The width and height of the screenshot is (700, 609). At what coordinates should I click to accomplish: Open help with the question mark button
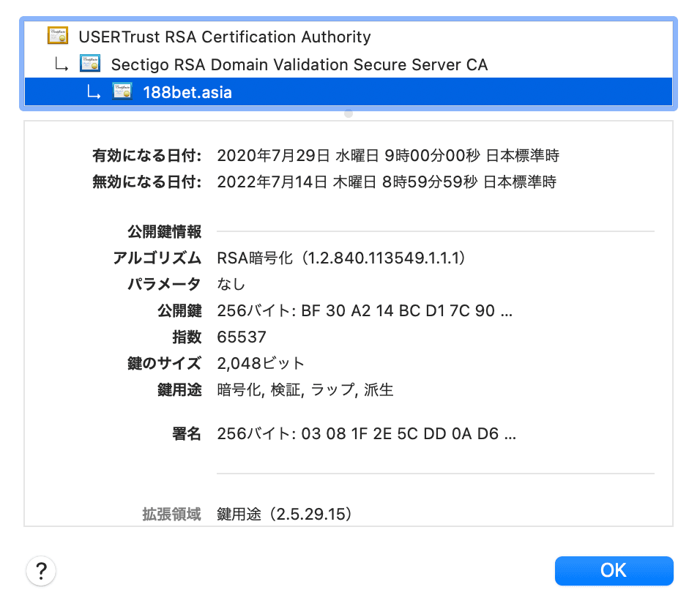(x=41, y=571)
